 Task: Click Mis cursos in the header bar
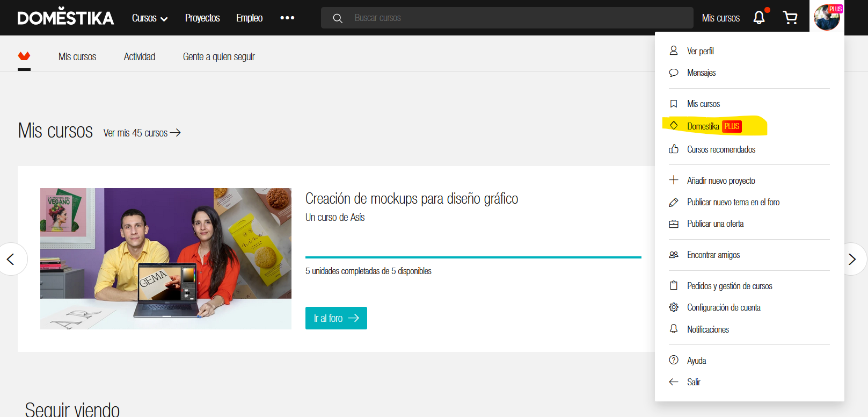pyautogui.click(x=720, y=18)
